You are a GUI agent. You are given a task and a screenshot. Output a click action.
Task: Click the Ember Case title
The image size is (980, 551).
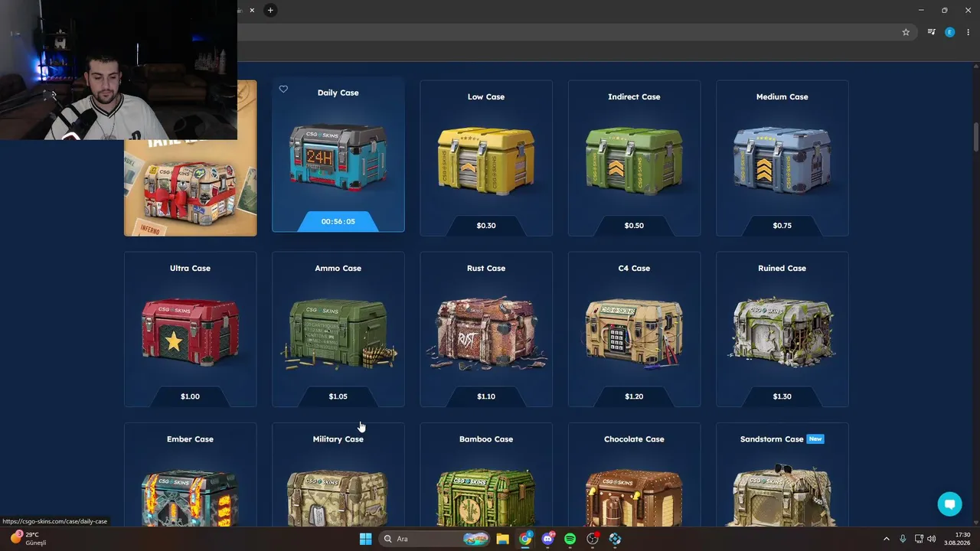click(x=190, y=439)
